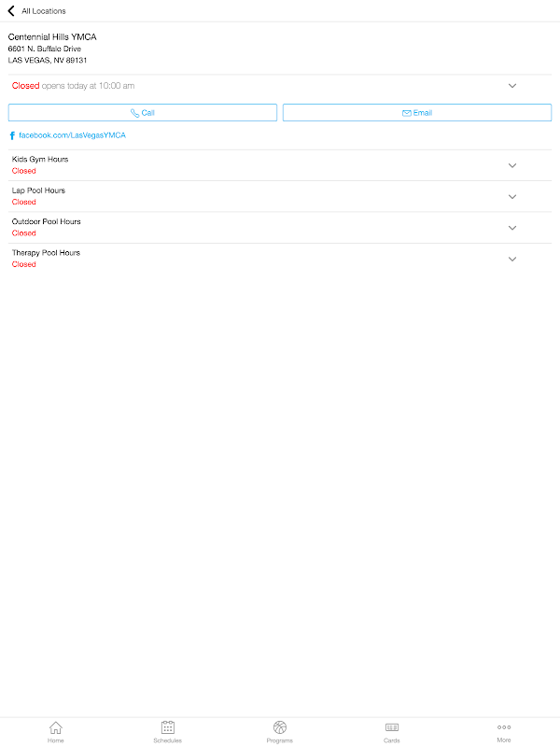
Task: Tap the 'All Locations' back label
Action: point(44,11)
